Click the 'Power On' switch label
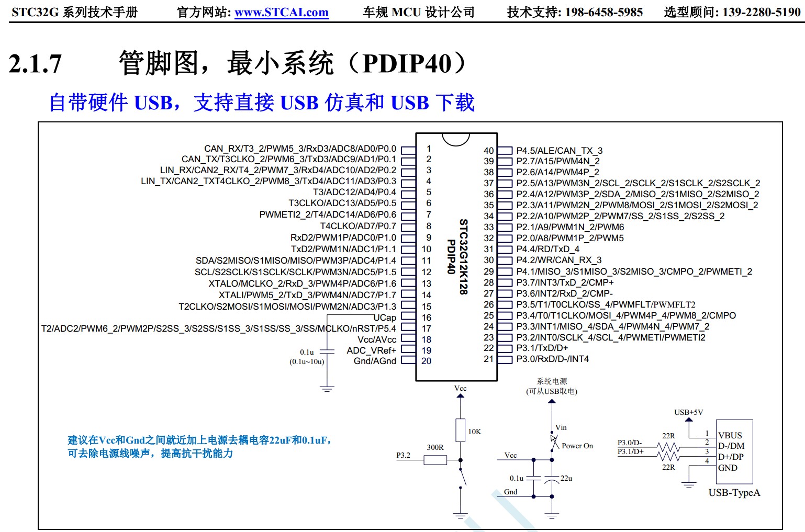805x532 pixels. pos(577,446)
